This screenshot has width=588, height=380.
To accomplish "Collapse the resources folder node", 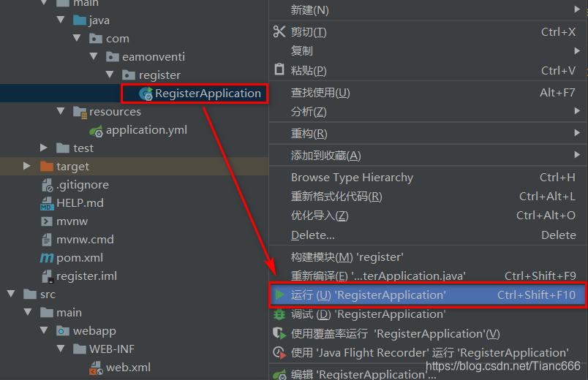I will tap(61, 111).
